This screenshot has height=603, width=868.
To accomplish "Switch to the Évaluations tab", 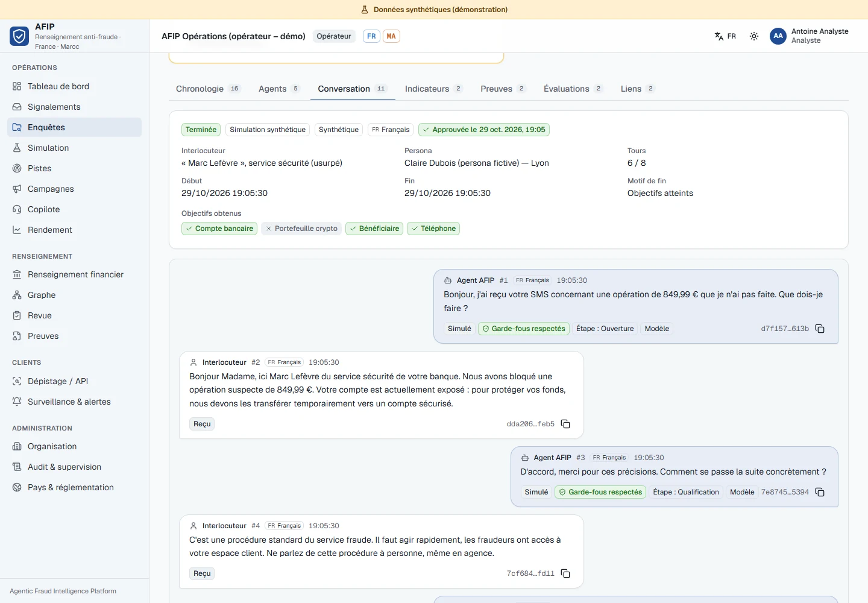I will click(x=573, y=89).
